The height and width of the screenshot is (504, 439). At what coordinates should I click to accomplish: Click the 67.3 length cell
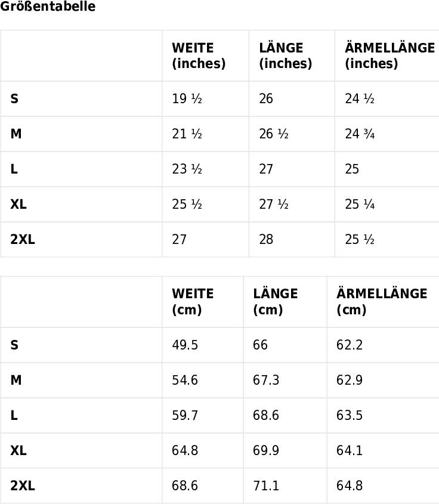pyautogui.click(x=285, y=381)
